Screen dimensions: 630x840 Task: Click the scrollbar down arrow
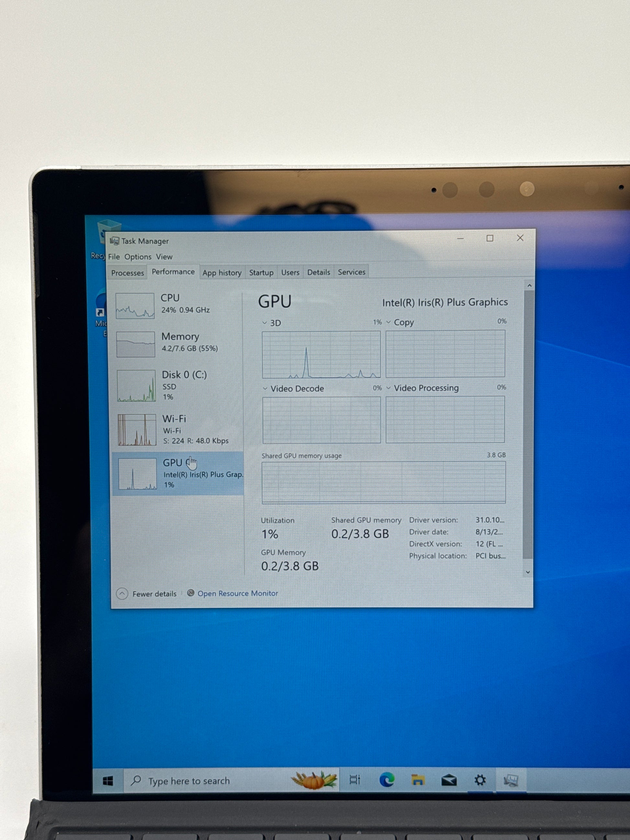coord(528,572)
